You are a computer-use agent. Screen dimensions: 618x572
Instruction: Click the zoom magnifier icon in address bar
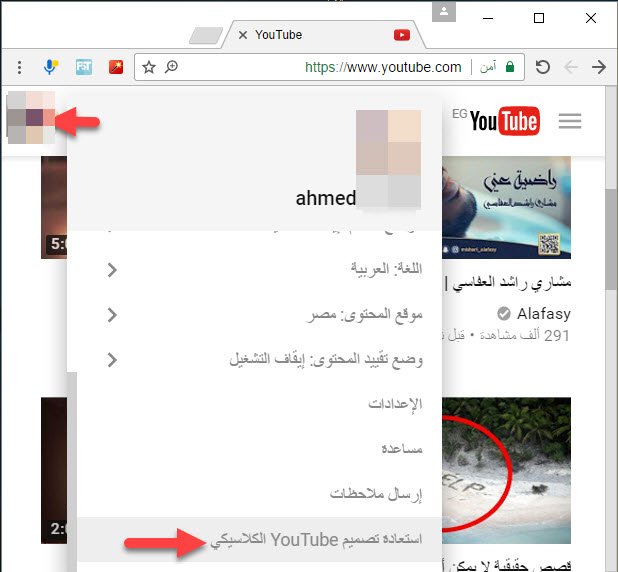(x=171, y=67)
